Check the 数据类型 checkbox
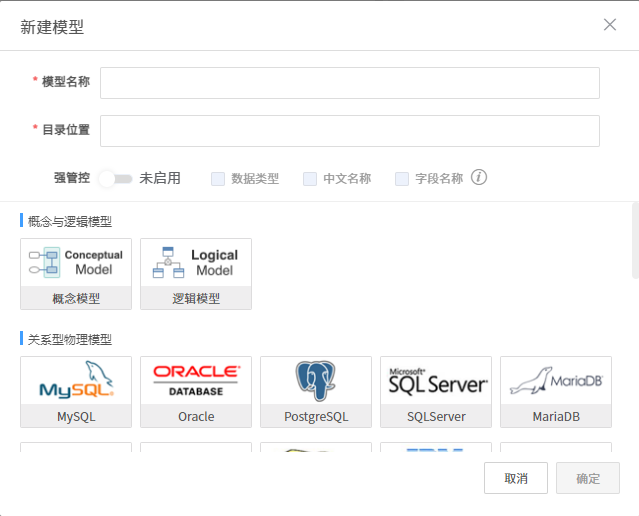Image resolution: width=639 pixels, height=516 pixels. click(218, 179)
